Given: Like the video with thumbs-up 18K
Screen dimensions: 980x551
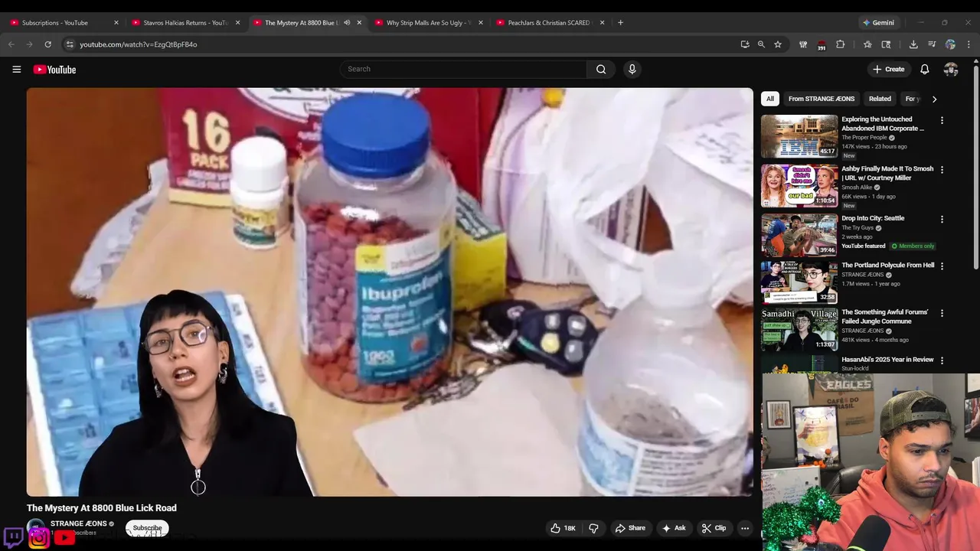Looking at the screenshot, I should coord(563,528).
